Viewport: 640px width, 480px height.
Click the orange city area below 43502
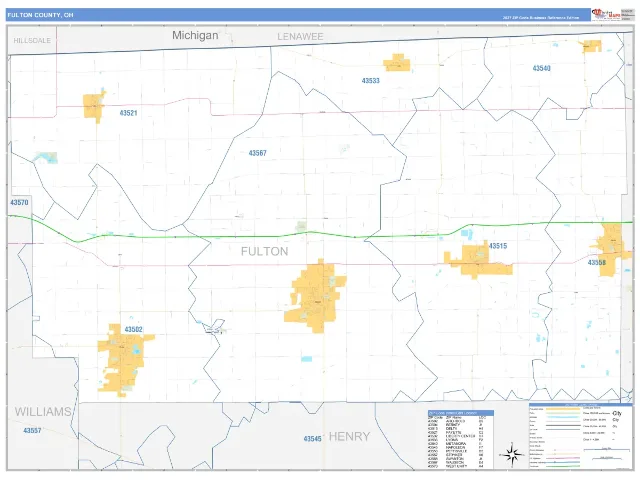pyautogui.click(x=122, y=361)
